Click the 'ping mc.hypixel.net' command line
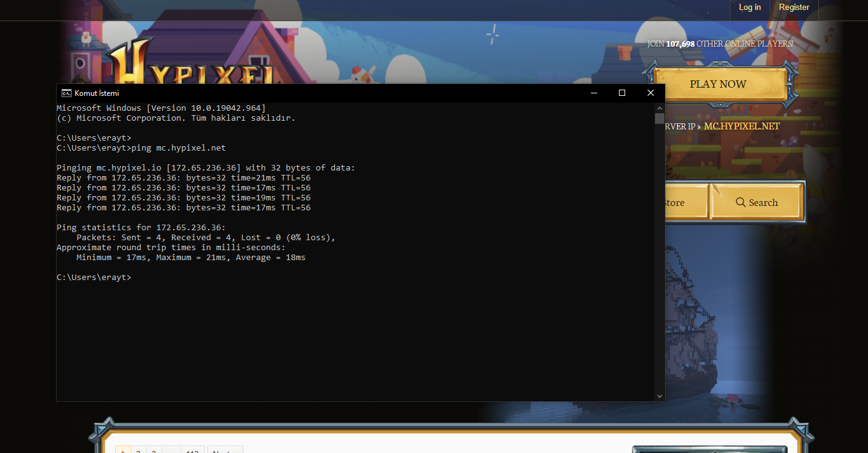Image resolution: width=868 pixels, height=453 pixels. point(141,148)
